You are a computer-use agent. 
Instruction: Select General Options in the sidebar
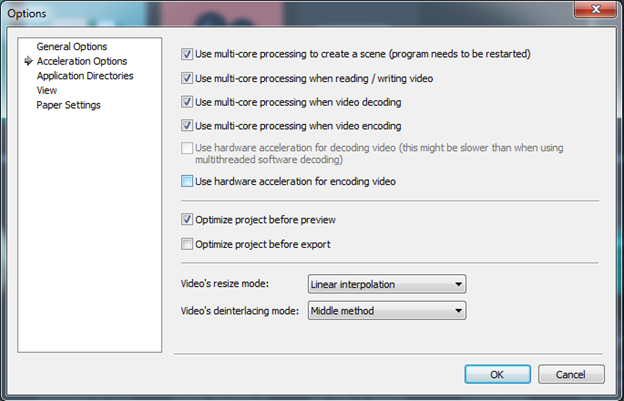pyautogui.click(x=72, y=47)
